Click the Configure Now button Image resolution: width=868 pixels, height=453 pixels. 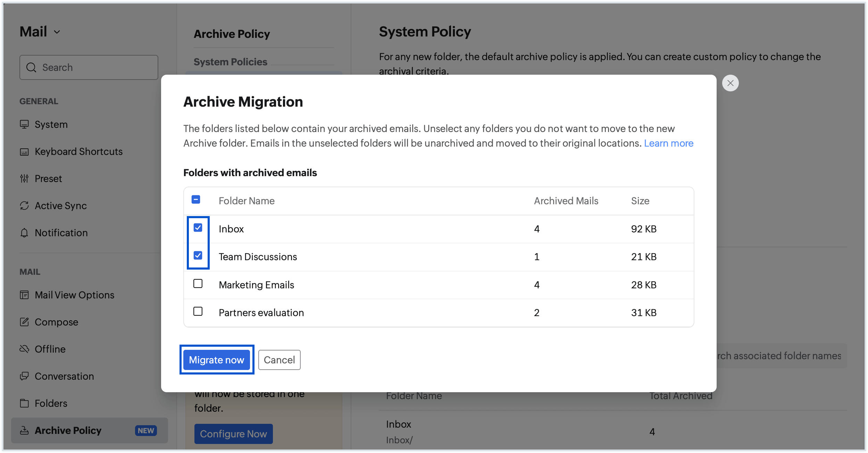(233, 434)
